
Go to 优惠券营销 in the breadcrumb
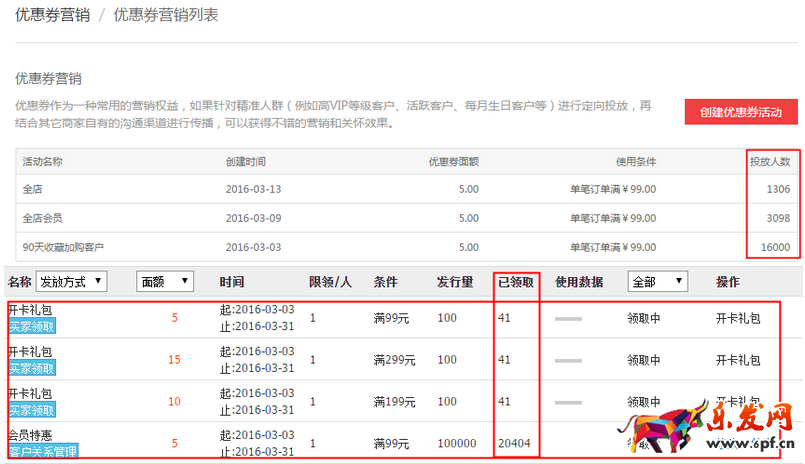click(50, 15)
